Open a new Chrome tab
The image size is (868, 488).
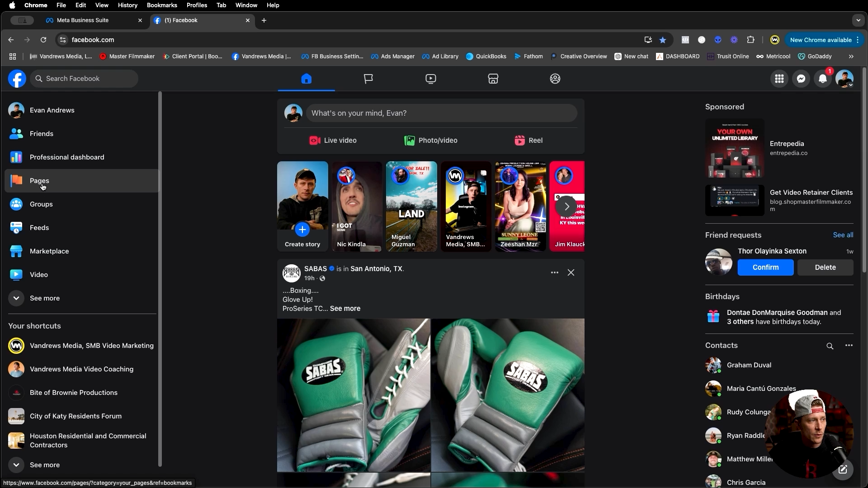[x=264, y=20]
